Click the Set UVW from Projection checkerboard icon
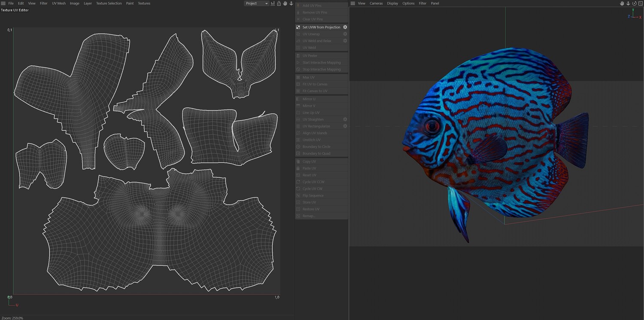The width and height of the screenshot is (644, 320). pyautogui.click(x=298, y=27)
